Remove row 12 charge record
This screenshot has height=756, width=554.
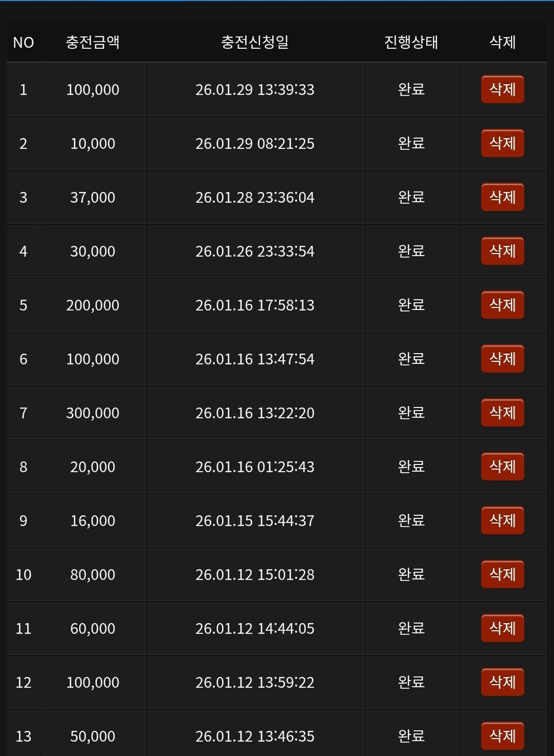(x=502, y=682)
